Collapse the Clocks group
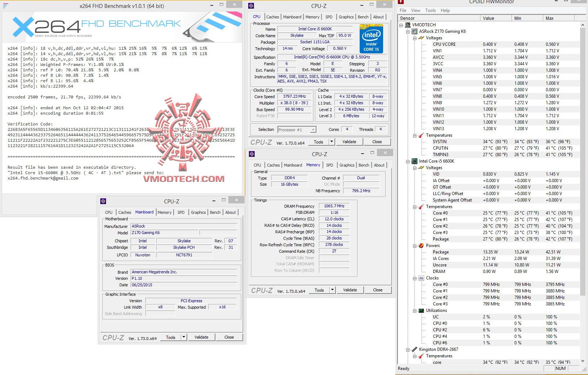This screenshot has width=588, height=375. [x=414, y=278]
